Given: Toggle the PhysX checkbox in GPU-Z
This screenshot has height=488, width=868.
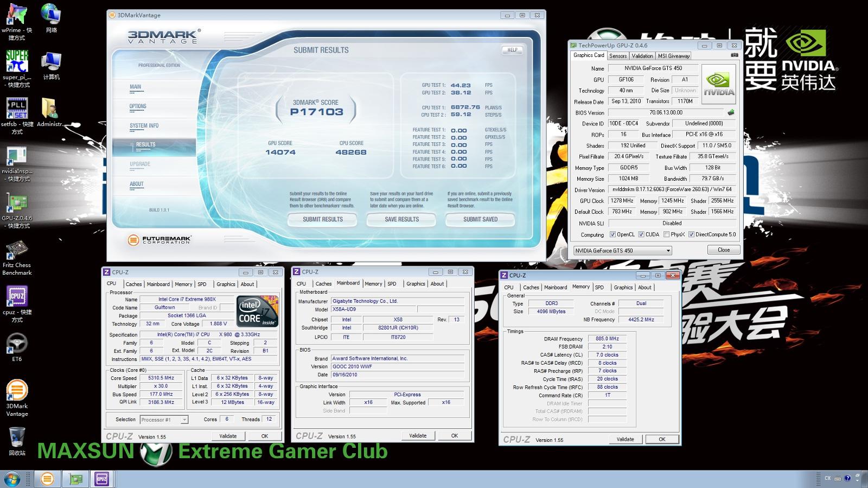Looking at the screenshot, I should click(666, 235).
